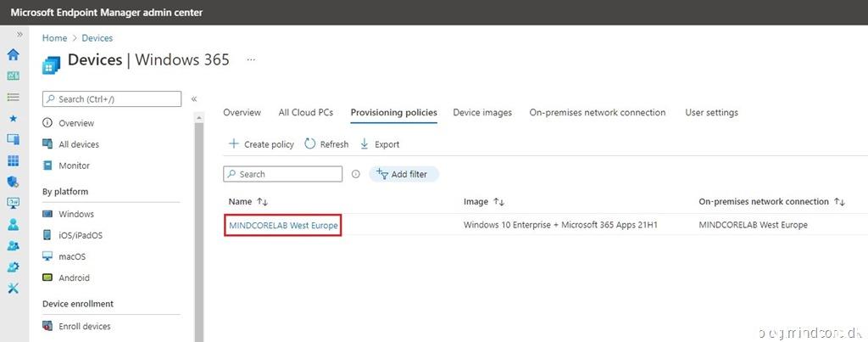This screenshot has height=342, width=868.
Task: Click the Add filter button
Action: pyautogui.click(x=403, y=174)
